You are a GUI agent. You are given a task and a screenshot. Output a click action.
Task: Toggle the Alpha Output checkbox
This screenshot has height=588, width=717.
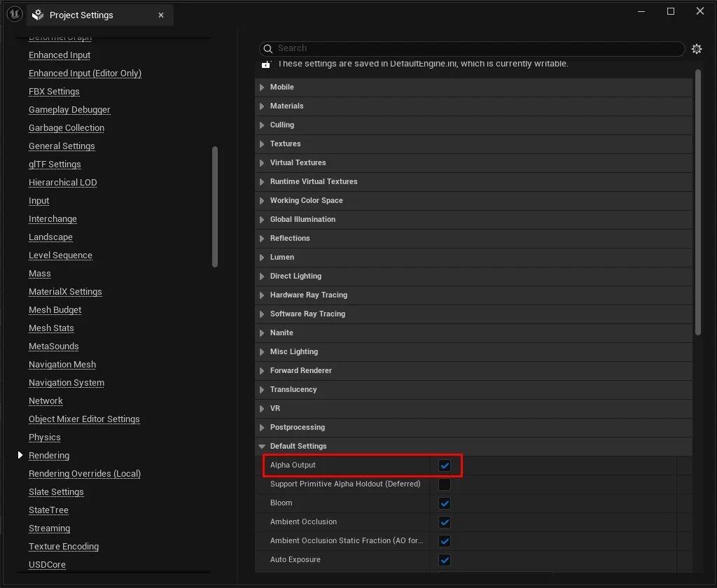point(445,465)
